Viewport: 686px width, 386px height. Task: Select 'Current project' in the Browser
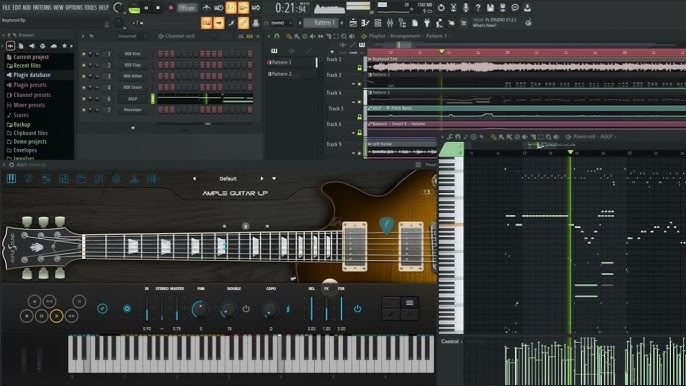click(x=31, y=57)
